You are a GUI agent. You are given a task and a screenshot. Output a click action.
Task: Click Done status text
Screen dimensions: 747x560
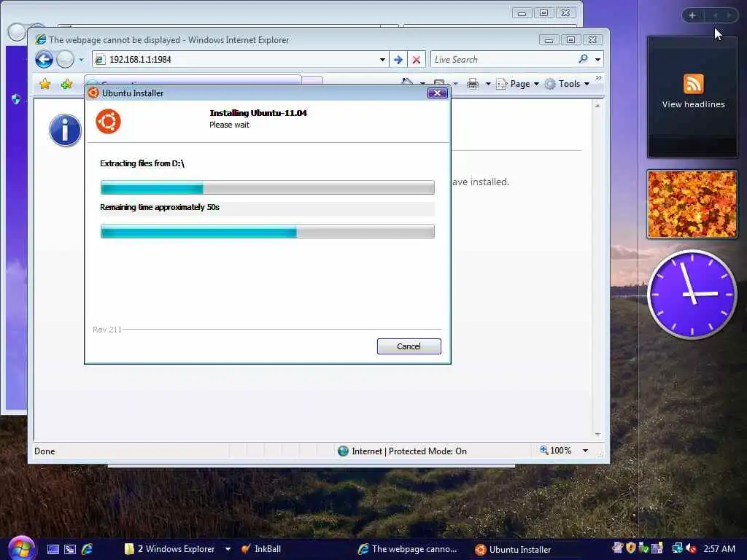click(x=44, y=451)
